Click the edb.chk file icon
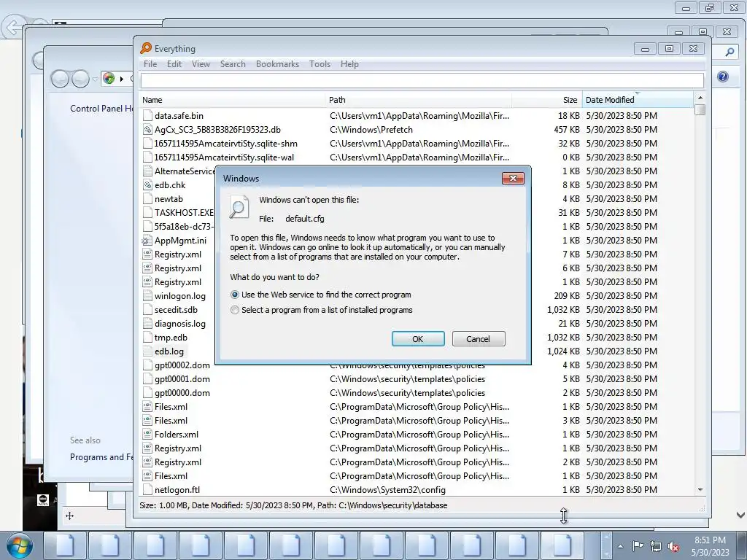 pos(147,184)
